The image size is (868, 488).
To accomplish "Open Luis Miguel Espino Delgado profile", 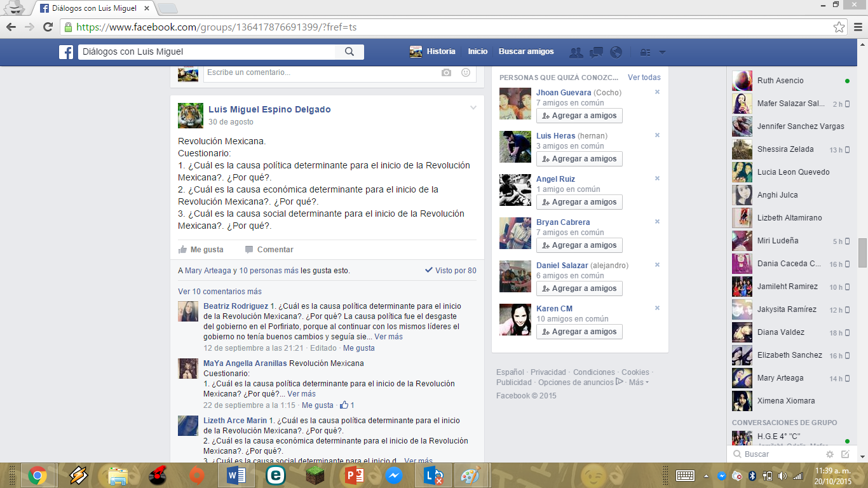I will [269, 109].
